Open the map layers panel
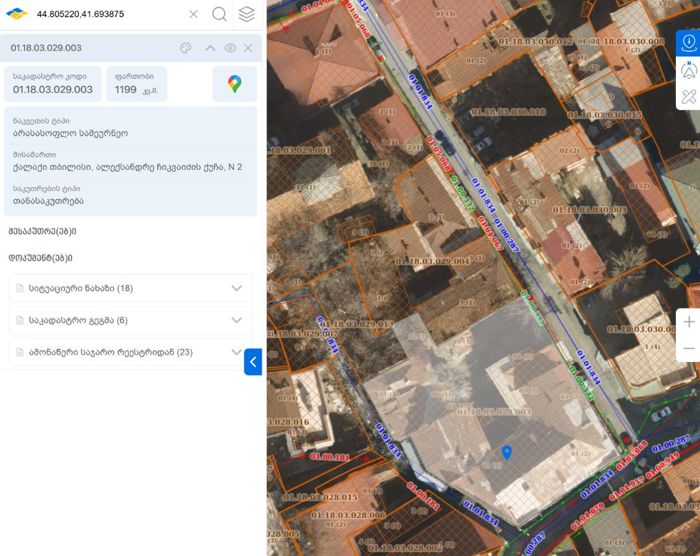700x556 pixels. click(246, 14)
